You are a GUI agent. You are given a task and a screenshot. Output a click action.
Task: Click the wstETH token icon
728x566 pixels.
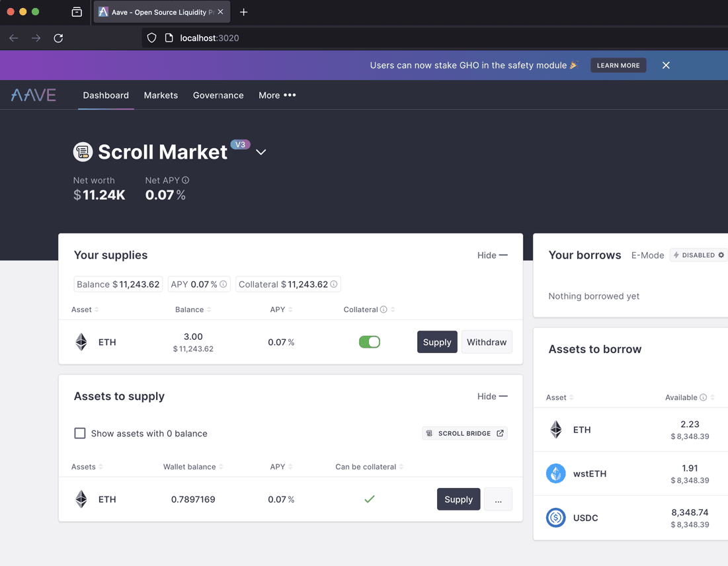(555, 473)
